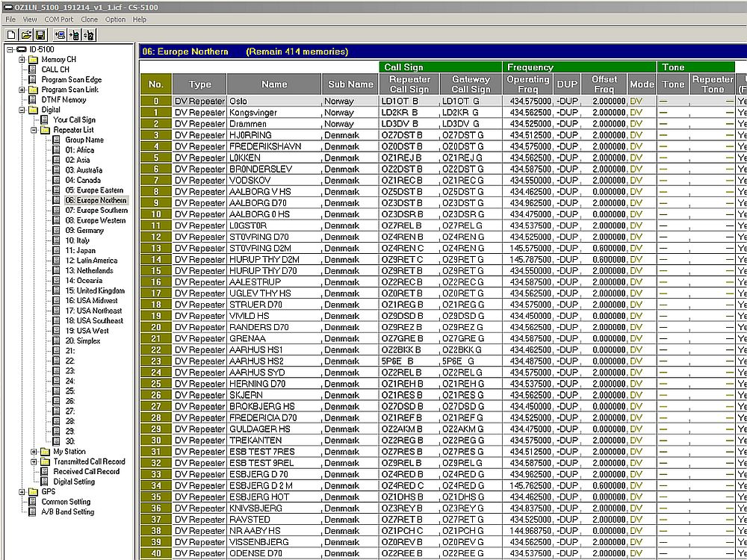Click the Read from transceiver to PC icon

[60, 35]
